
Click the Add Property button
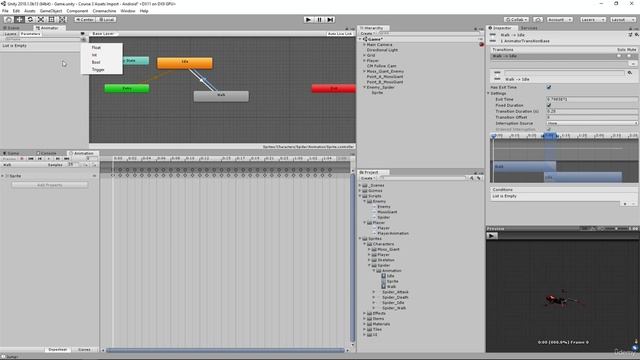point(49,185)
